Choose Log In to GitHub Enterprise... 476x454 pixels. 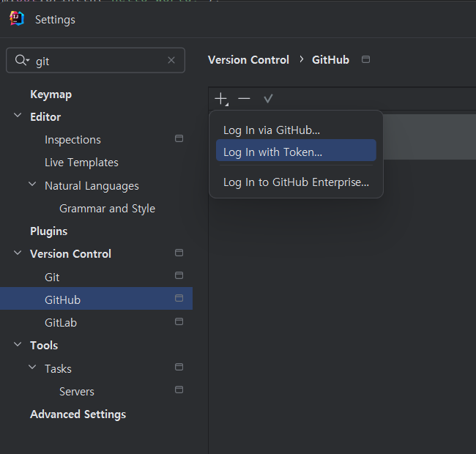pos(296,182)
